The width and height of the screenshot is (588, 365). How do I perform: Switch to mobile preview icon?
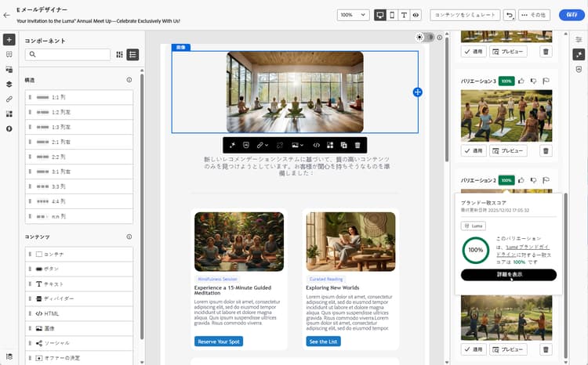coord(392,15)
